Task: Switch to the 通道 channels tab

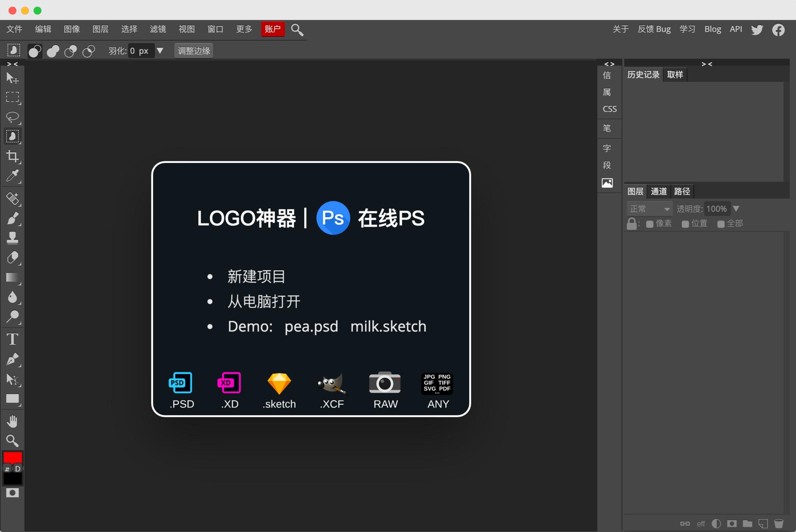Action: click(658, 191)
